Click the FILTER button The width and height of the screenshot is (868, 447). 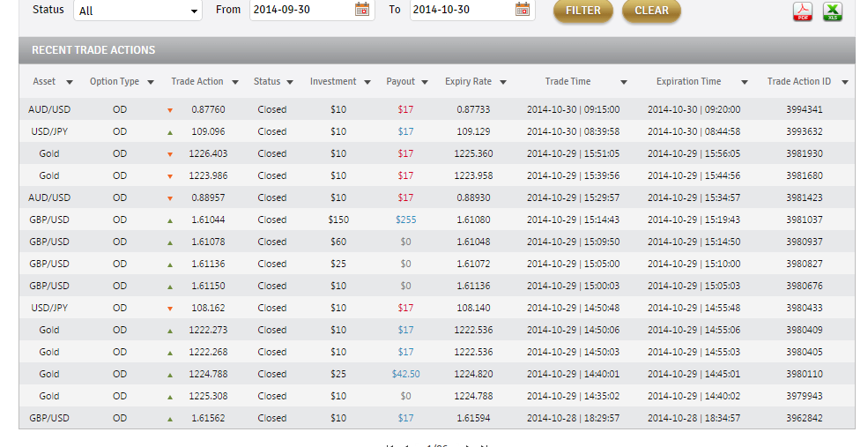(582, 11)
